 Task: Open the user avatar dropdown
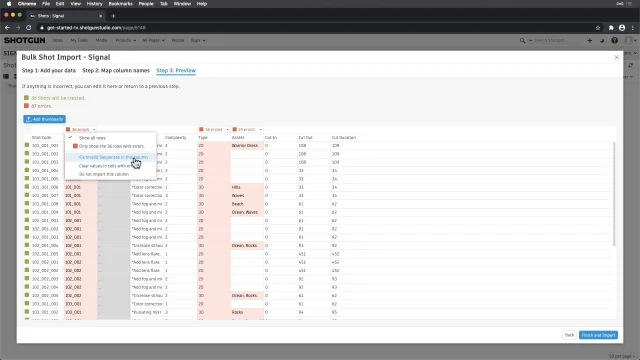pyautogui.click(x=631, y=40)
